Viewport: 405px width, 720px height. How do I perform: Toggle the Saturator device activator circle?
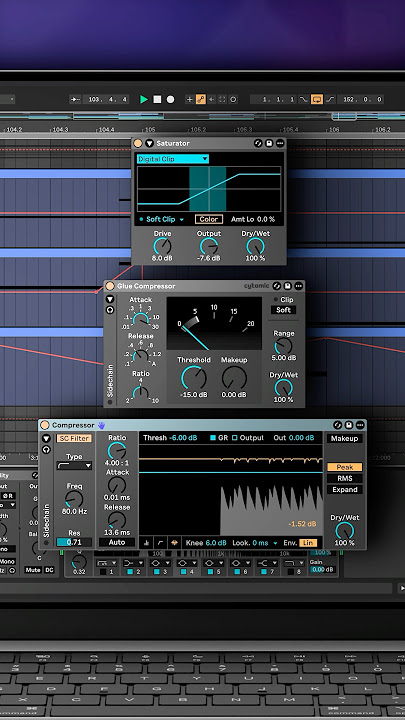tap(138, 143)
